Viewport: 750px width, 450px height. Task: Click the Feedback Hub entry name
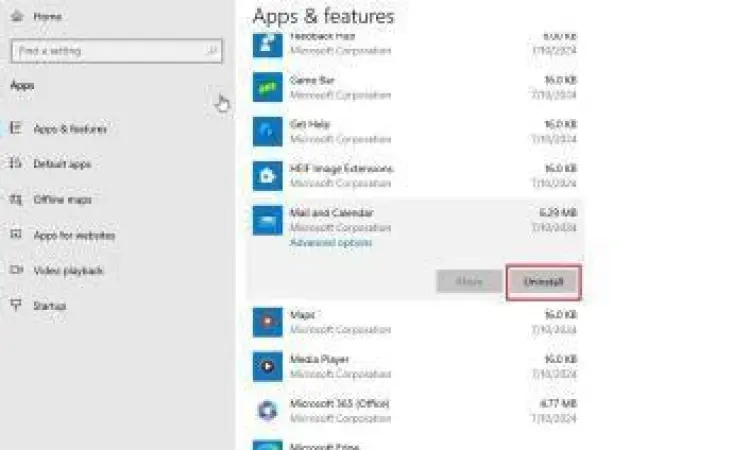point(322,37)
